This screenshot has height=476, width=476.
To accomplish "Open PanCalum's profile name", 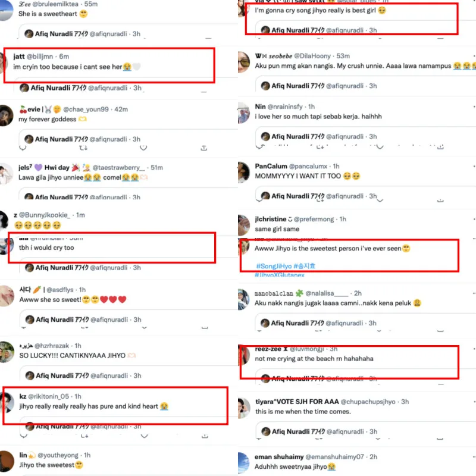I will point(271,167).
